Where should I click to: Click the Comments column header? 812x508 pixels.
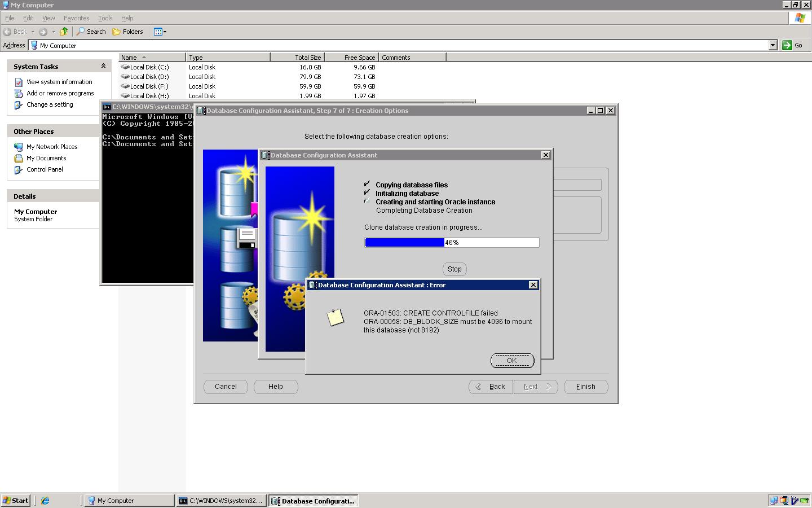click(x=412, y=57)
